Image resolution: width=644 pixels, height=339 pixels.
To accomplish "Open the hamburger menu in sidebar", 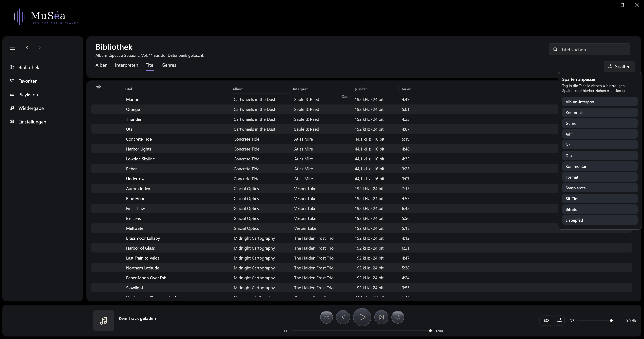I will 12,48.
